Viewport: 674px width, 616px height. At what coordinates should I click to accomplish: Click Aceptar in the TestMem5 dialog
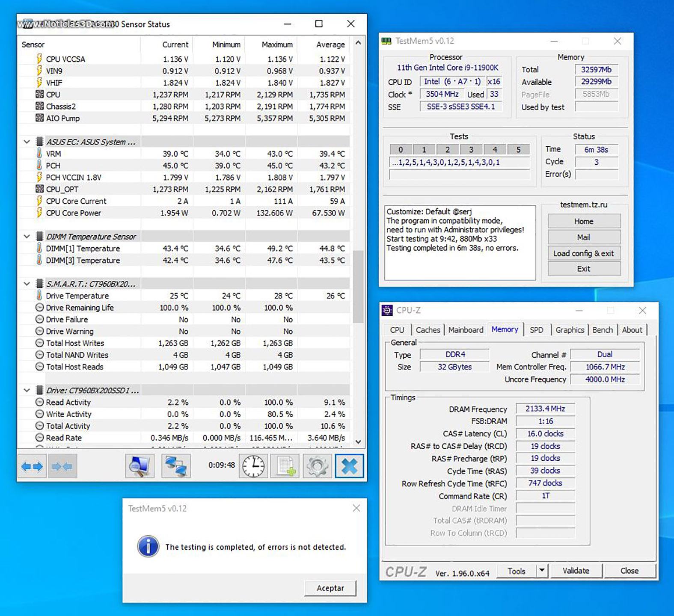(x=330, y=588)
